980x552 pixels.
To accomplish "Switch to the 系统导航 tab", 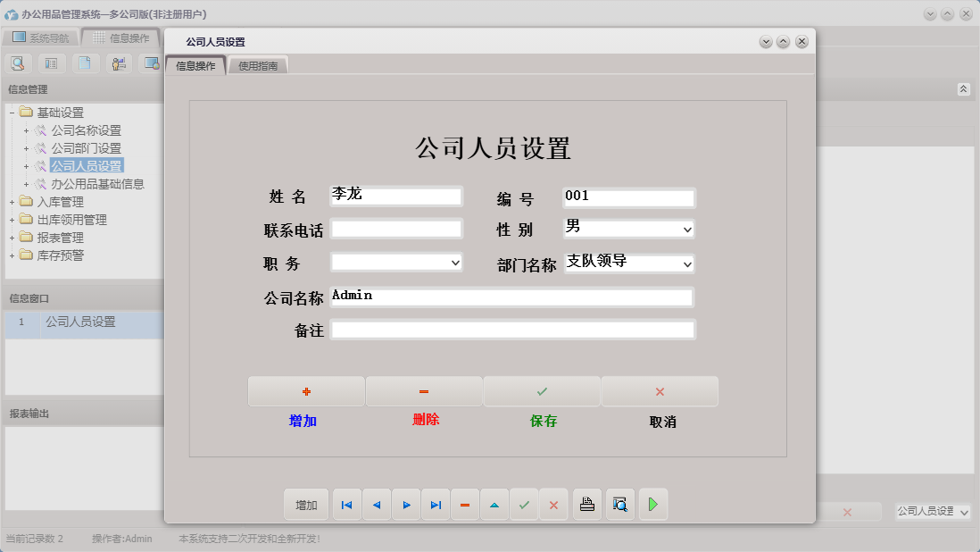I will (x=41, y=38).
